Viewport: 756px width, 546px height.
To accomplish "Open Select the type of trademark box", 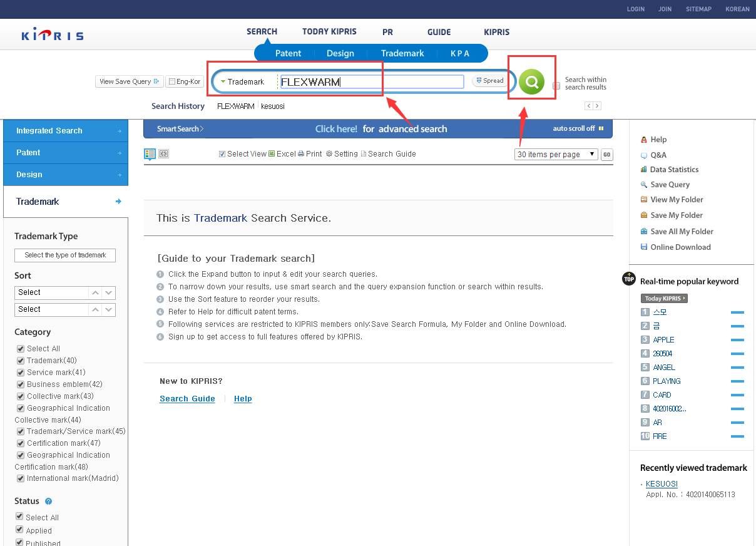I will (x=65, y=255).
